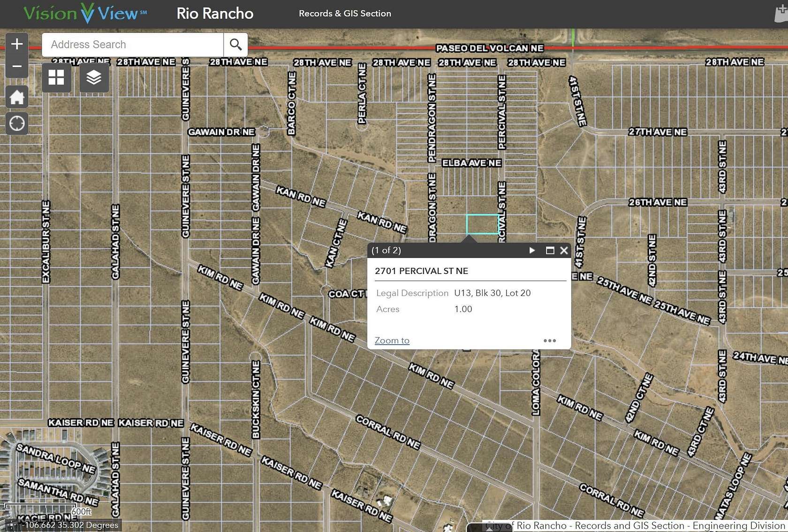This screenshot has width=788, height=532.
Task: Click the zoom in plus icon
Action: click(17, 44)
